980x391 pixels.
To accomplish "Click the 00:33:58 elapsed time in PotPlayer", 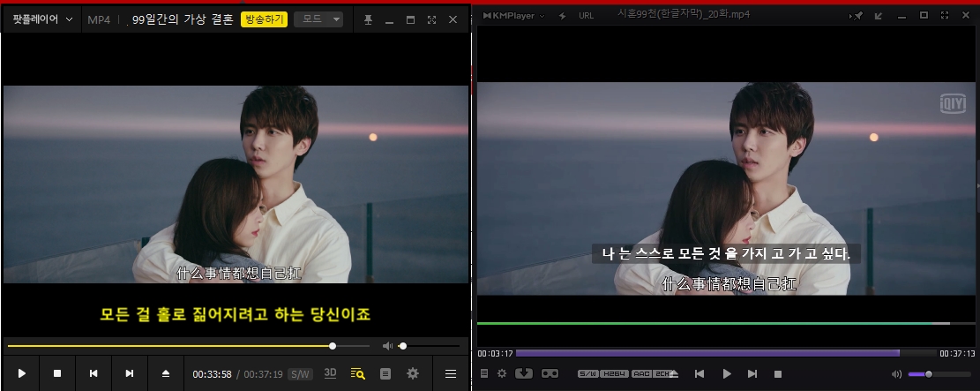I will [x=212, y=374].
